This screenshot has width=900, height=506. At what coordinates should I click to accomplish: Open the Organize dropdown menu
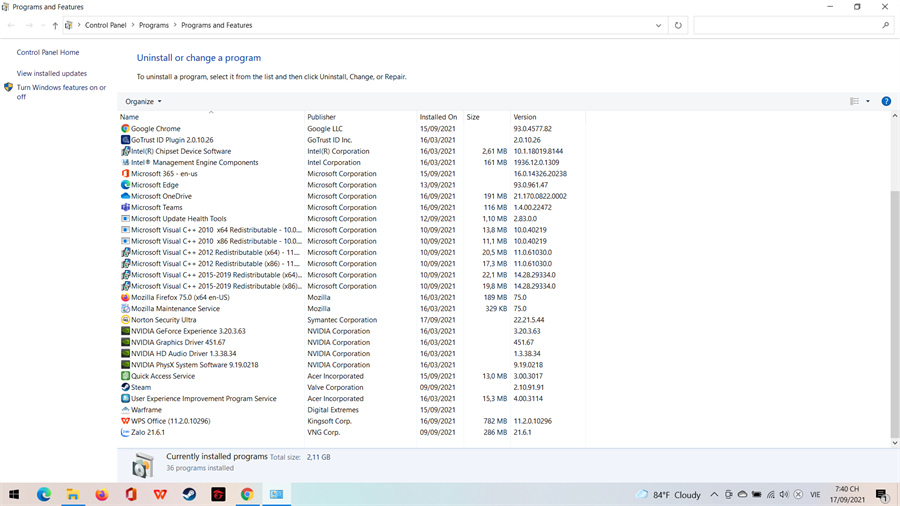pyautogui.click(x=143, y=101)
